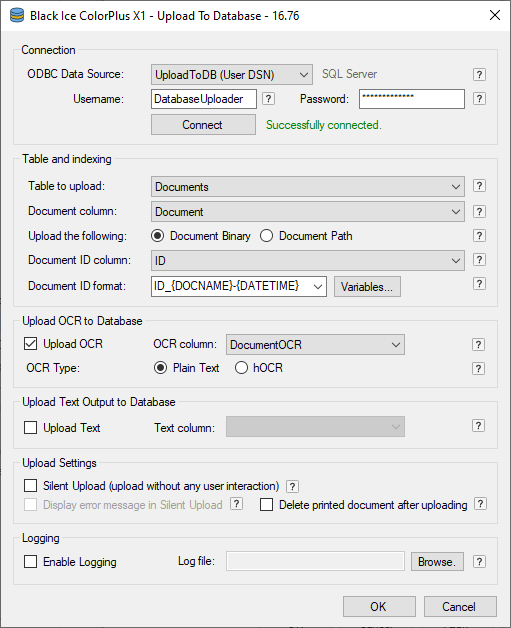Expand the OCR column DocumentOCR dropdown

click(315, 344)
